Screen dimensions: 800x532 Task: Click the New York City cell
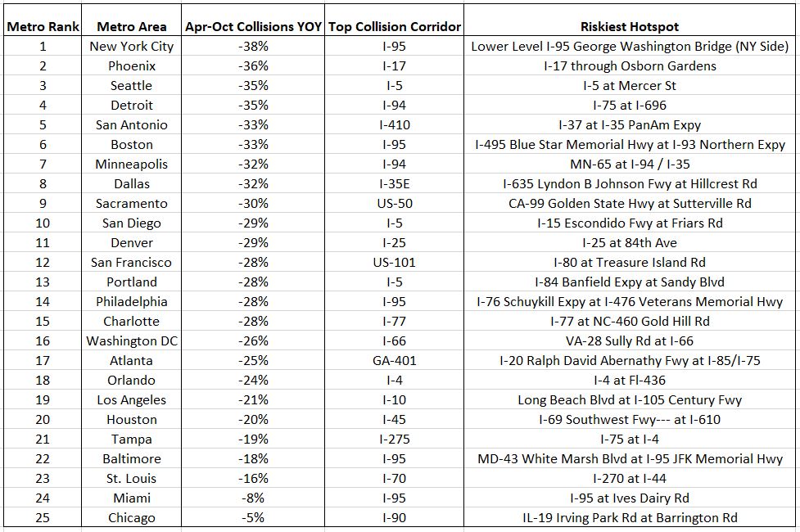click(x=132, y=47)
